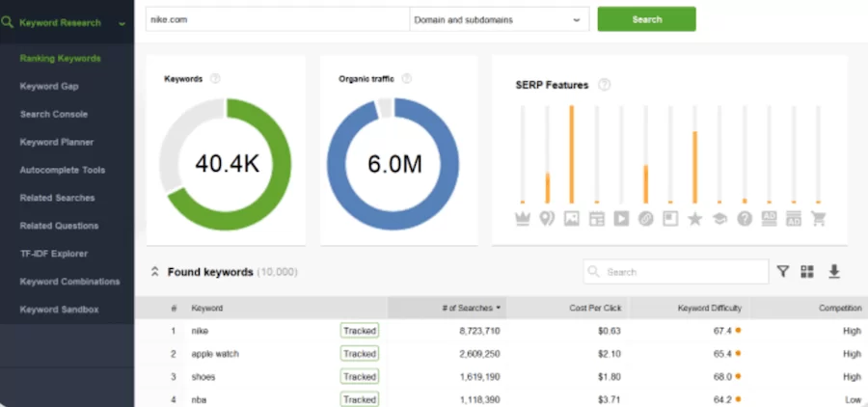
Task: Click the shopping cart SERP icon
Action: 818,219
